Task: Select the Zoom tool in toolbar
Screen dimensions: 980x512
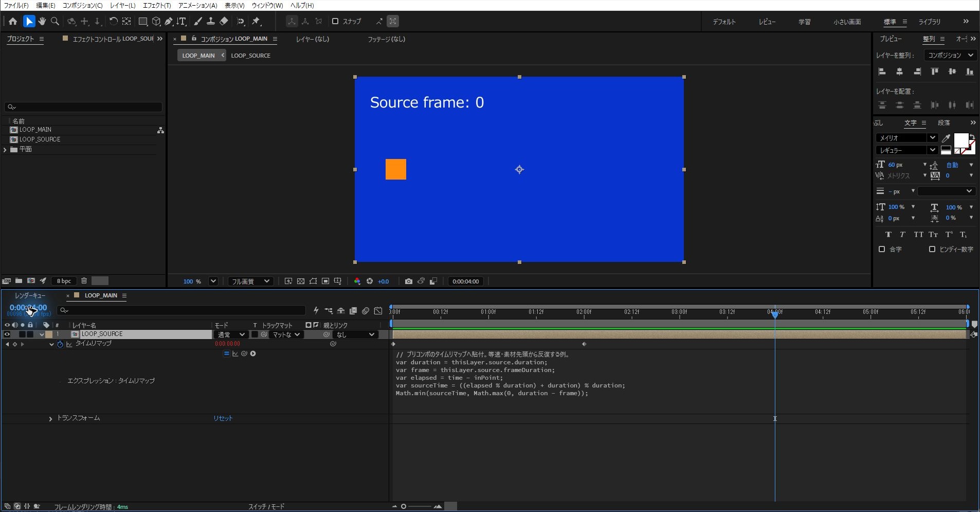Action: pos(55,21)
